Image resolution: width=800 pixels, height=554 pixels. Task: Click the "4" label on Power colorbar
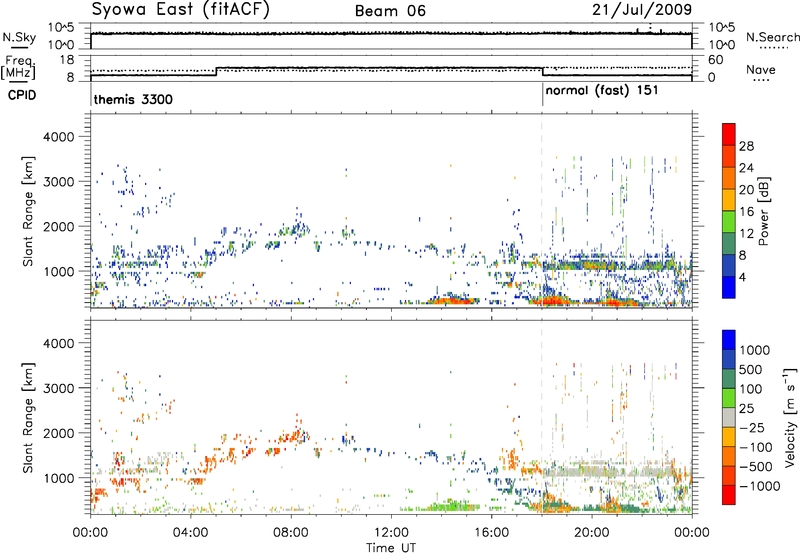click(743, 278)
